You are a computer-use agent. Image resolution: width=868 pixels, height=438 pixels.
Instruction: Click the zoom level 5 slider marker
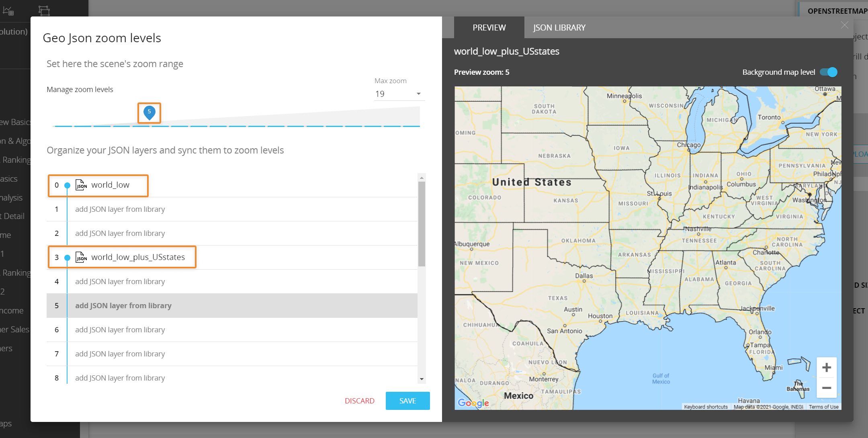click(149, 113)
